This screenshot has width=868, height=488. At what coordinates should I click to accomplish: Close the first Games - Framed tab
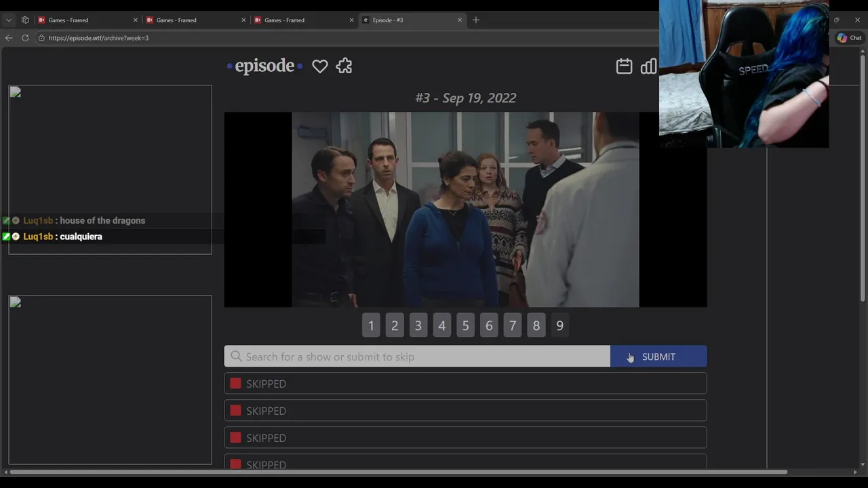click(136, 20)
